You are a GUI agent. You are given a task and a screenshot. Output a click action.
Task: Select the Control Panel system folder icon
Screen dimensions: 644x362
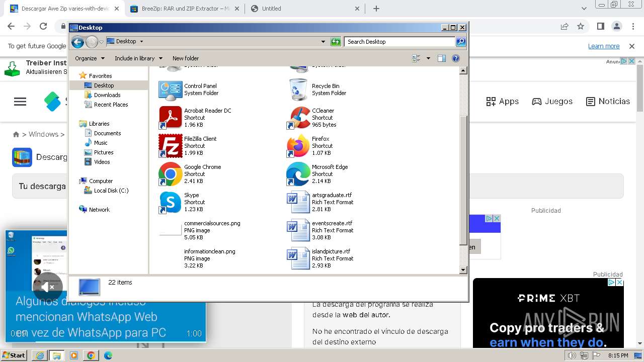pos(170,90)
